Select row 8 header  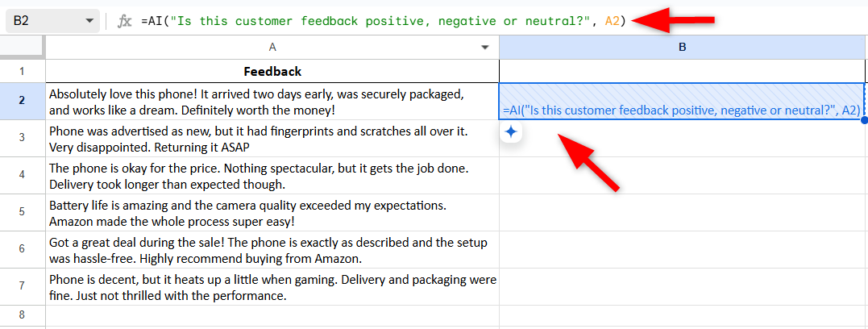(x=22, y=314)
